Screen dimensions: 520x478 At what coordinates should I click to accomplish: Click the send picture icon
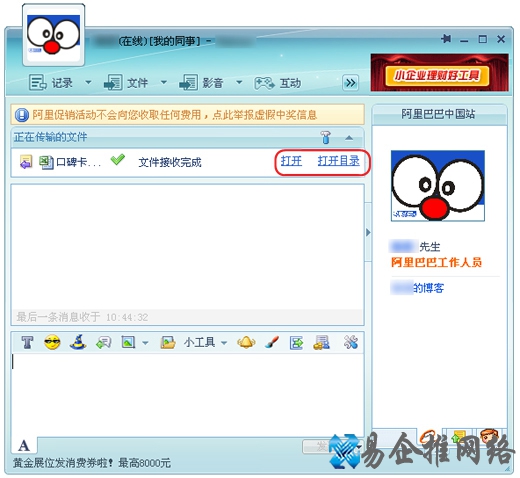click(x=128, y=342)
